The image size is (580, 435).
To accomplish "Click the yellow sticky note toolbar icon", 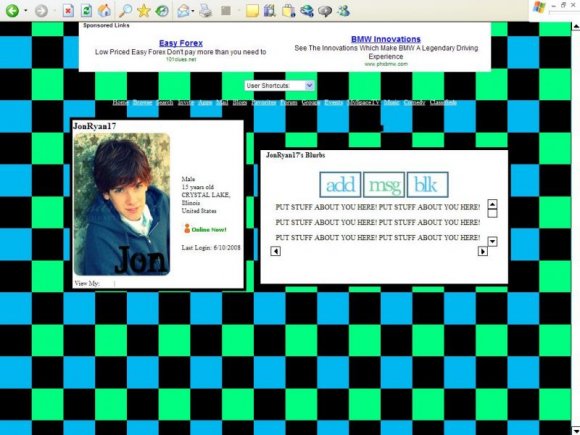I will point(252,11).
